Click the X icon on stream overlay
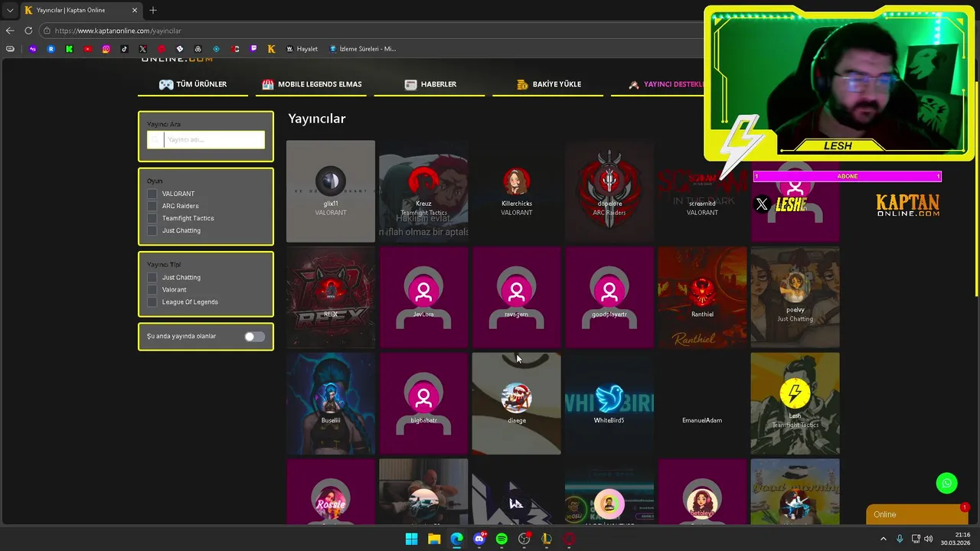The height and width of the screenshot is (551, 980). pyautogui.click(x=762, y=204)
